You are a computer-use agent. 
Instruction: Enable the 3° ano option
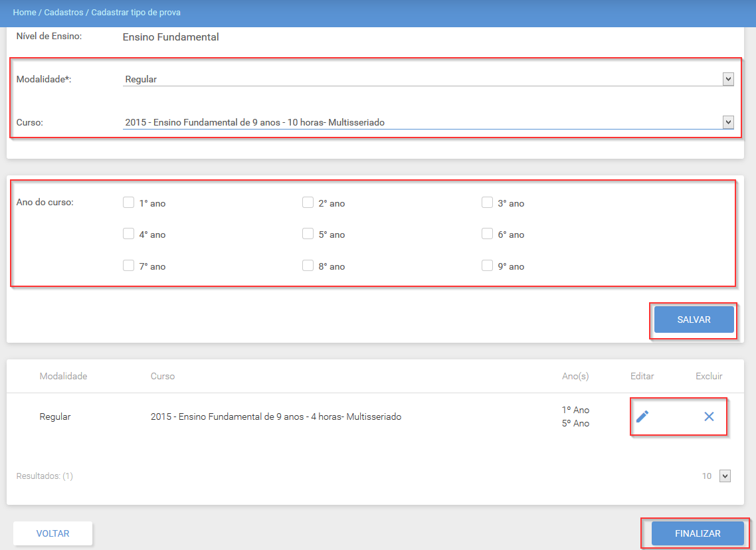[x=487, y=203]
